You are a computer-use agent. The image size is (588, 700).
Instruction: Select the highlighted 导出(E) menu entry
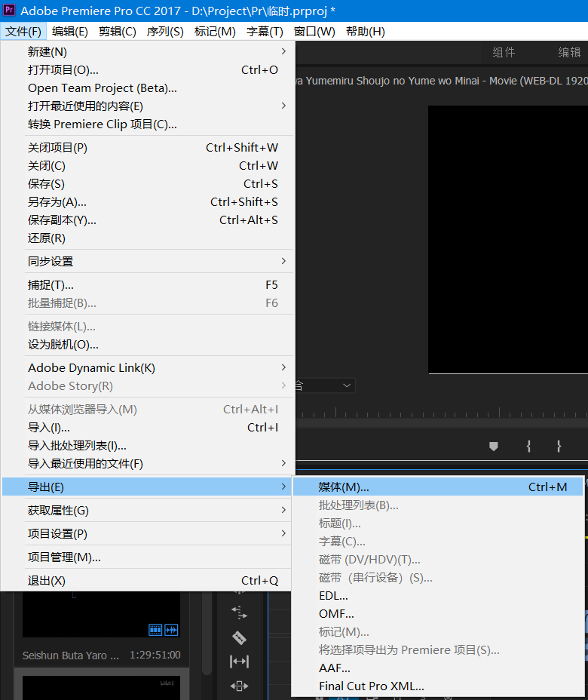tap(147, 487)
